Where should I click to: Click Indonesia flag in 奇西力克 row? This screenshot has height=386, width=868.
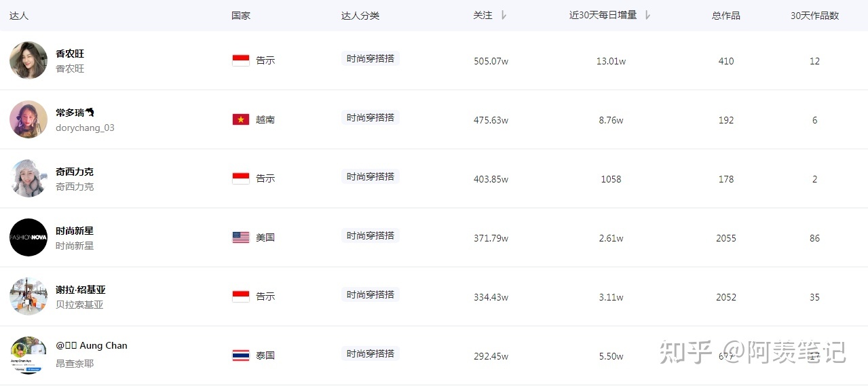[x=241, y=178]
